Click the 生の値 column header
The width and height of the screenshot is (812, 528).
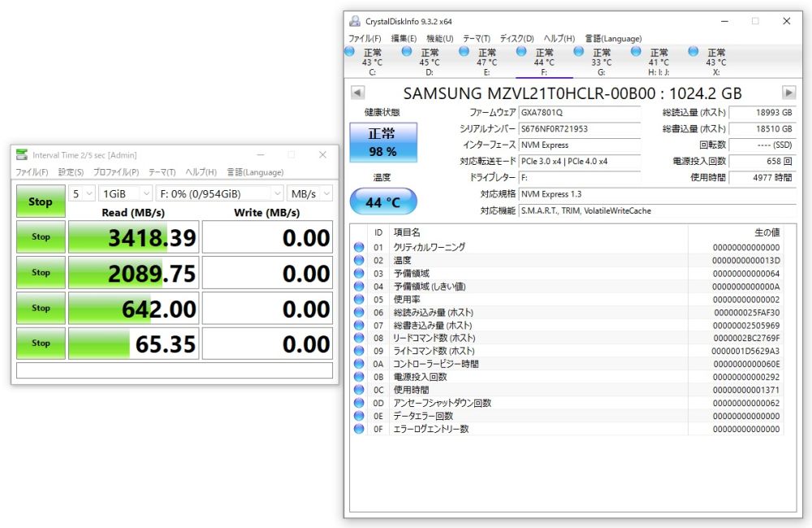[736, 232]
